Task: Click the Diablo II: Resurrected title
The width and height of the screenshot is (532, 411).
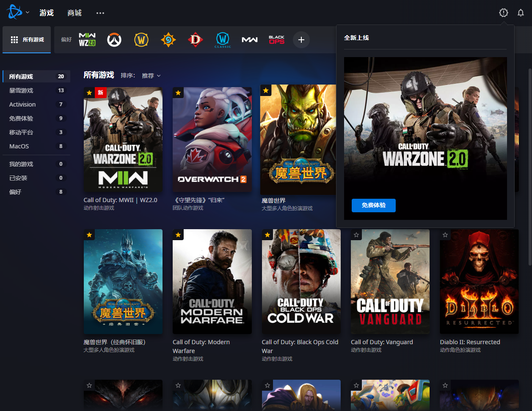Action: 470,342
